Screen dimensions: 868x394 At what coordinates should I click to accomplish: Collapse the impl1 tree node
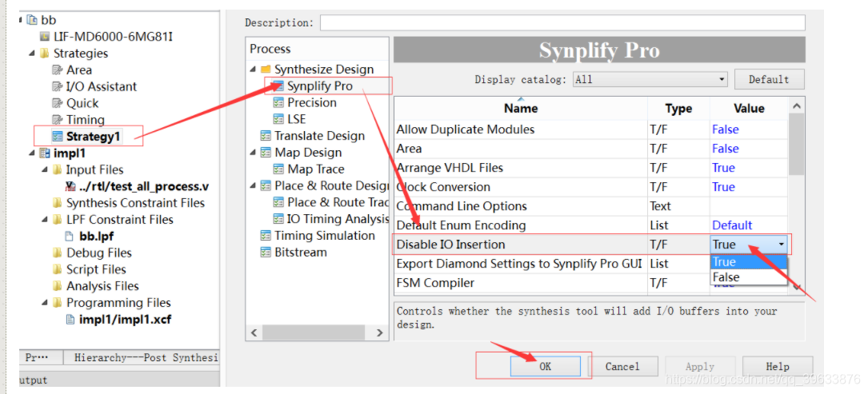pos(32,153)
